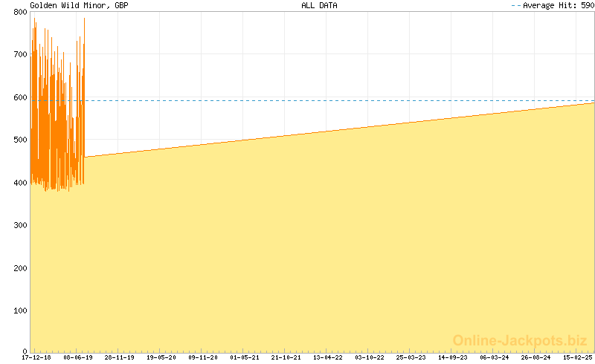Select the 'ALL DATA' heading label
595x364 pixels.
320,5
